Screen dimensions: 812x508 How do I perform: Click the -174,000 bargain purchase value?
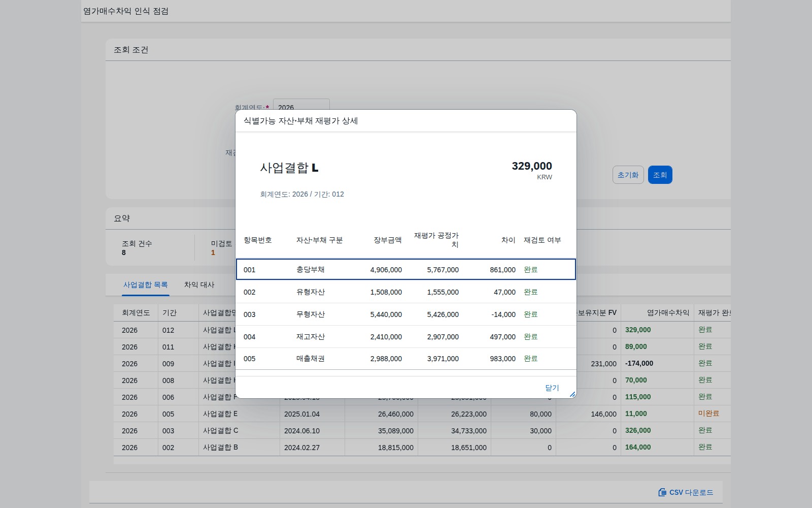[639, 363]
